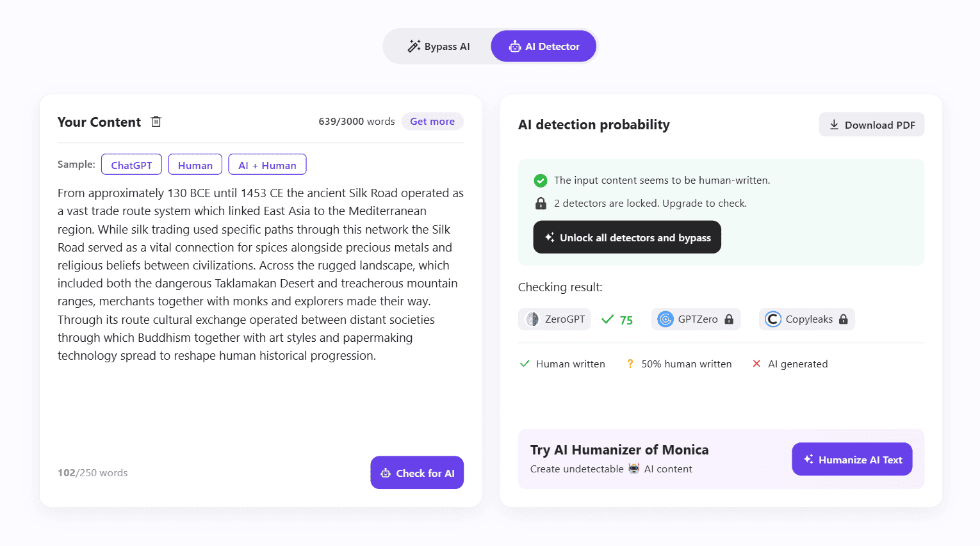The width and height of the screenshot is (980, 546).
Task: Load the Human sample text
Action: (x=195, y=165)
